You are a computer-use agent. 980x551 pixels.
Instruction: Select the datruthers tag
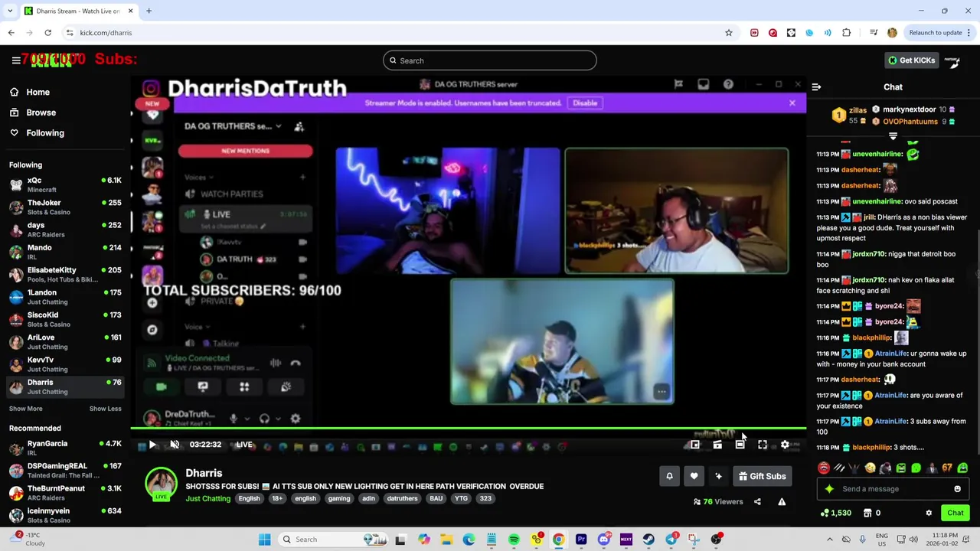click(402, 499)
